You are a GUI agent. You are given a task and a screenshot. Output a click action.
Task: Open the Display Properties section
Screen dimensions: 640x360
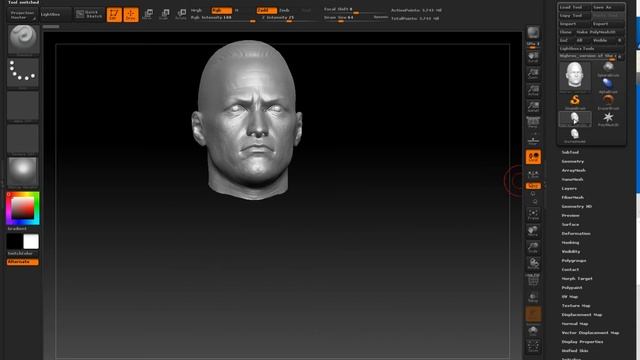[582, 342]
